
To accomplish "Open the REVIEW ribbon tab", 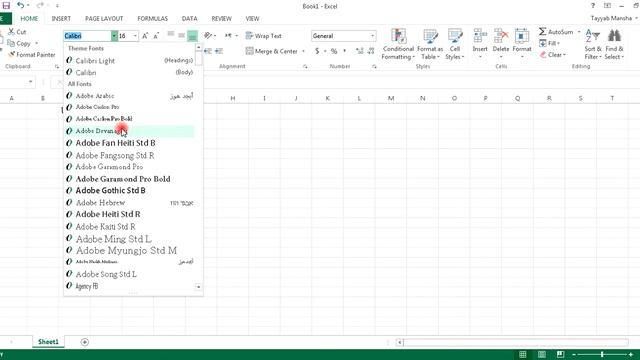I will click(222, 18).
